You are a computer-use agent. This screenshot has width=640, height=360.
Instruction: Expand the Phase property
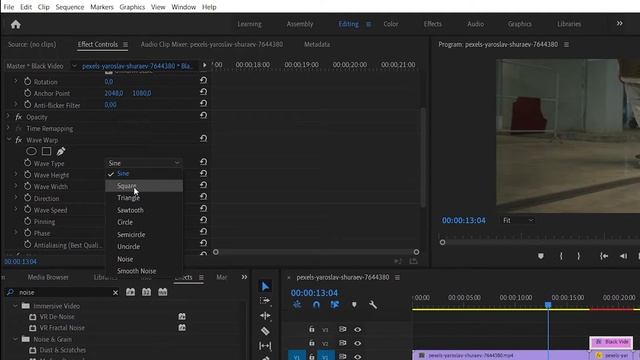click(x=16, y=233)
